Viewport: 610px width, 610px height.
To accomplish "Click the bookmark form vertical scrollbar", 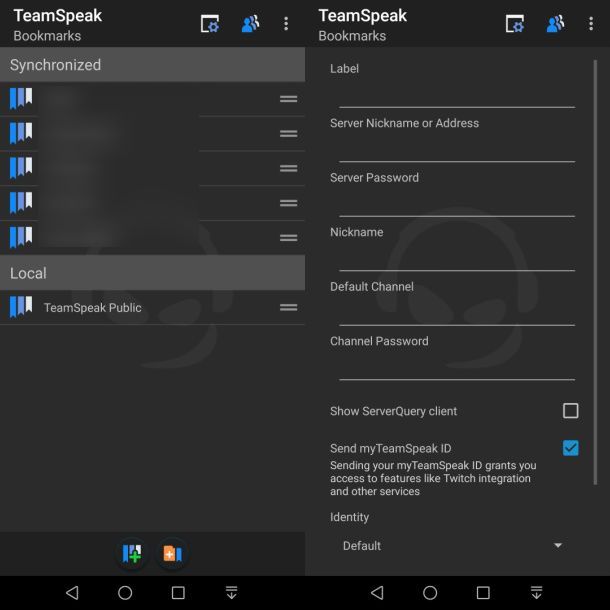I will [x=595, y=272].
